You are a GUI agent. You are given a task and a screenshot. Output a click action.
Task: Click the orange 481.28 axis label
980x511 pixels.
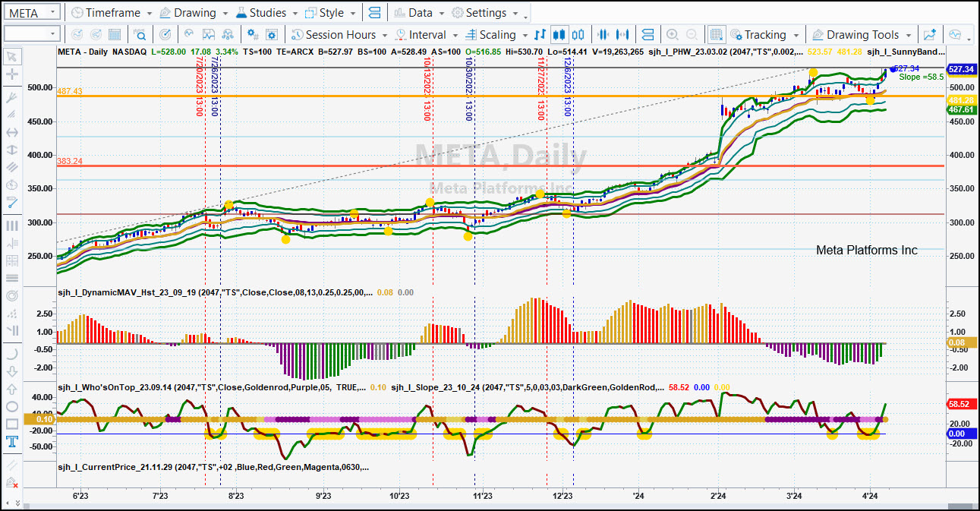[x=961, y=100]
